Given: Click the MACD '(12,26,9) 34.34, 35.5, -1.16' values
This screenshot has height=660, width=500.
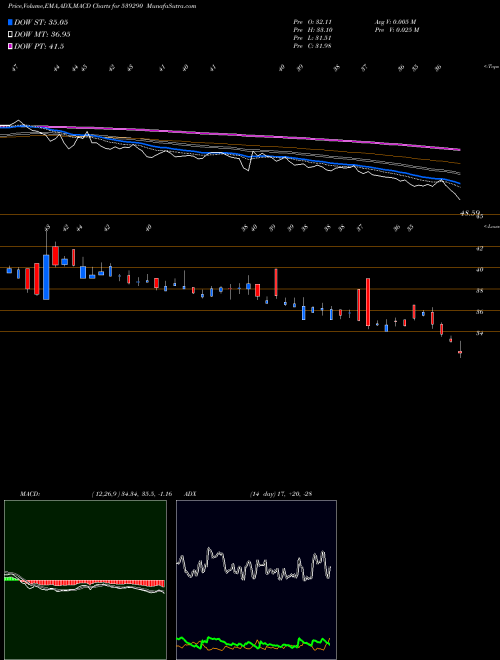Looking at the screenshot, I should [131, 494].
